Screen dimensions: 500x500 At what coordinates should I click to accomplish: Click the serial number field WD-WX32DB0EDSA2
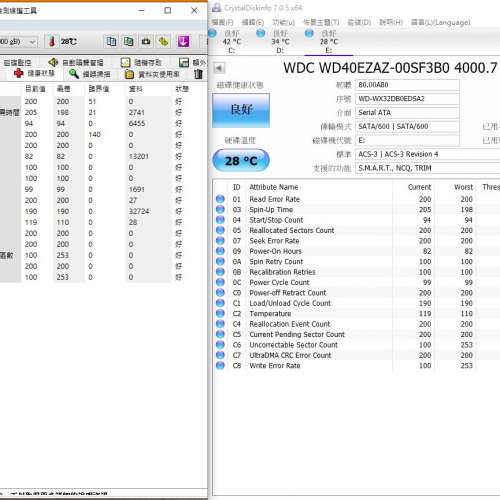407,99
